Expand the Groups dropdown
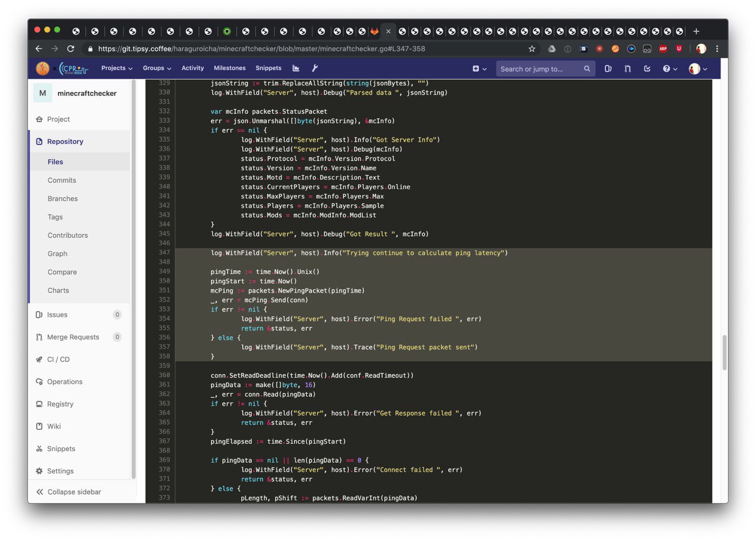This screenshot has height=540, width=756. (157, 68)
